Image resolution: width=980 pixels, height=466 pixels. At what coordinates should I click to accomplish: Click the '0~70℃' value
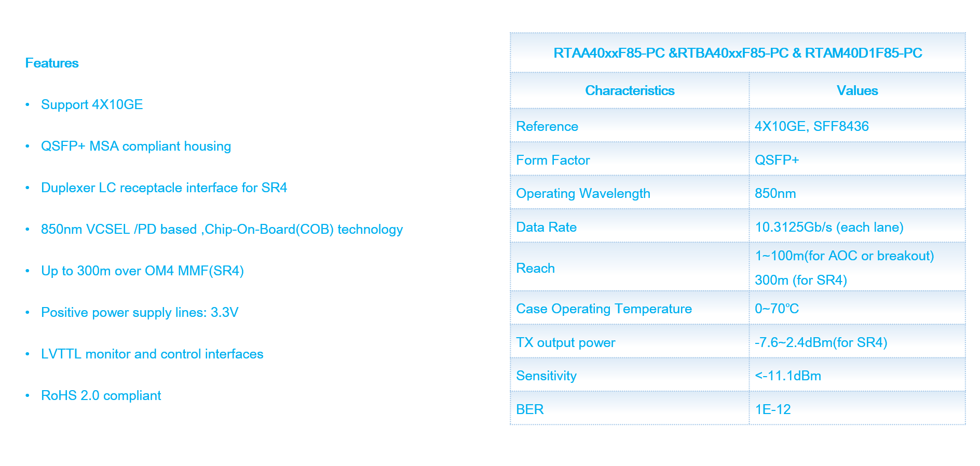point(777,309)
